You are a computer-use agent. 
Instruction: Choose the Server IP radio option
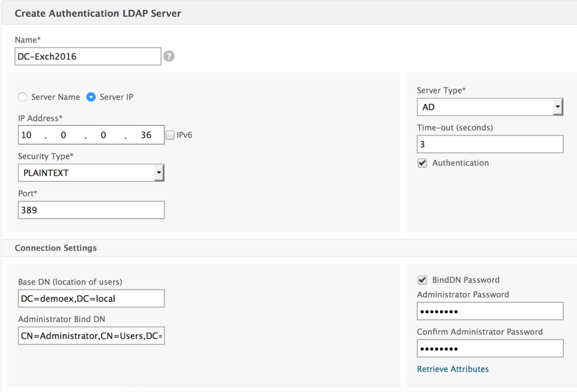tap(91, 97)
